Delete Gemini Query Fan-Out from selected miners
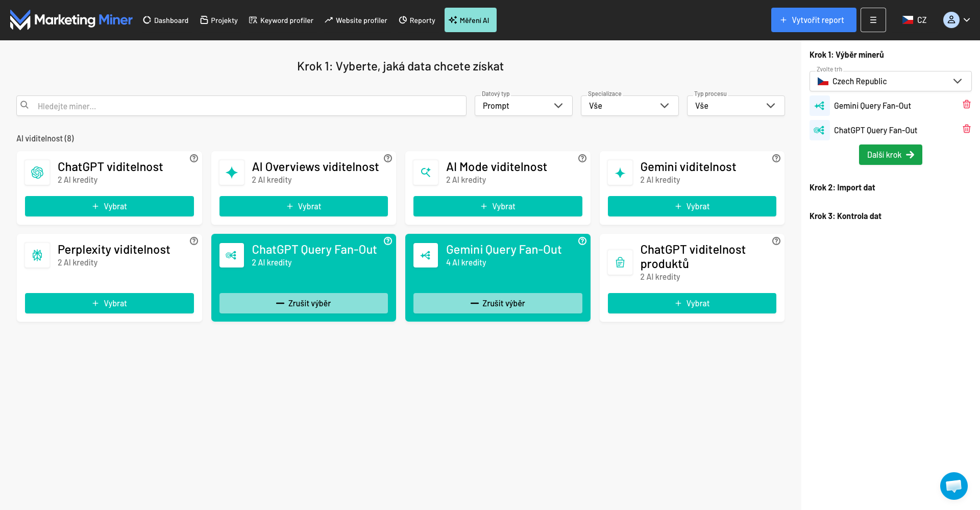The image size is (980, 510). click(966, 105)
